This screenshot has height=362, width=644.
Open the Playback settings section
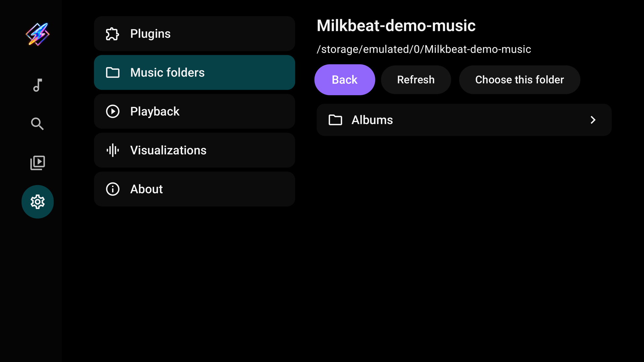coord(195,111)
